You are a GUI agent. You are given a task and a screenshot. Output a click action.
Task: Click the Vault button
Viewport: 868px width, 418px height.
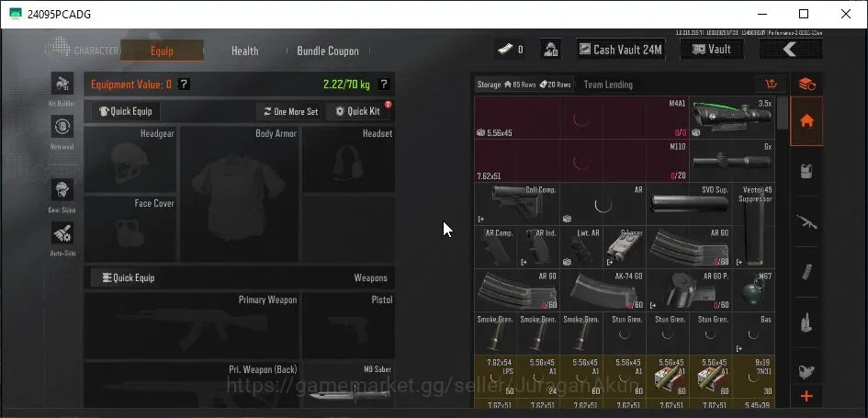(712, 50)
